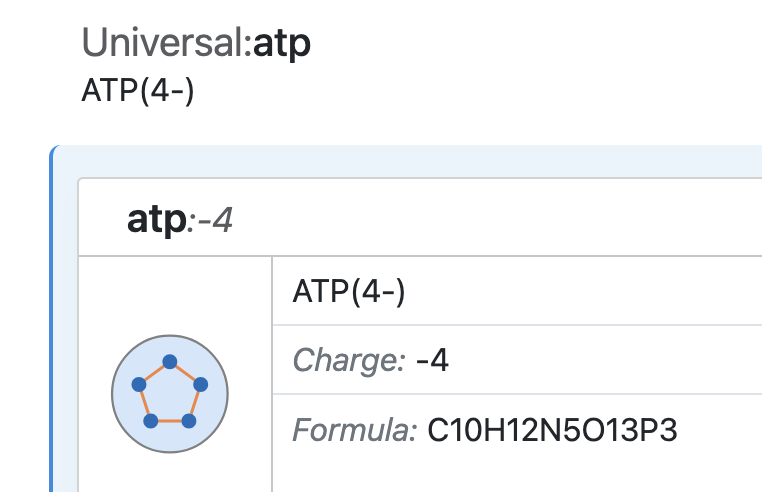Click the orange bottom edge of pentagon
Viewport: 762px width, 492px height.
(x=170, y=422)
